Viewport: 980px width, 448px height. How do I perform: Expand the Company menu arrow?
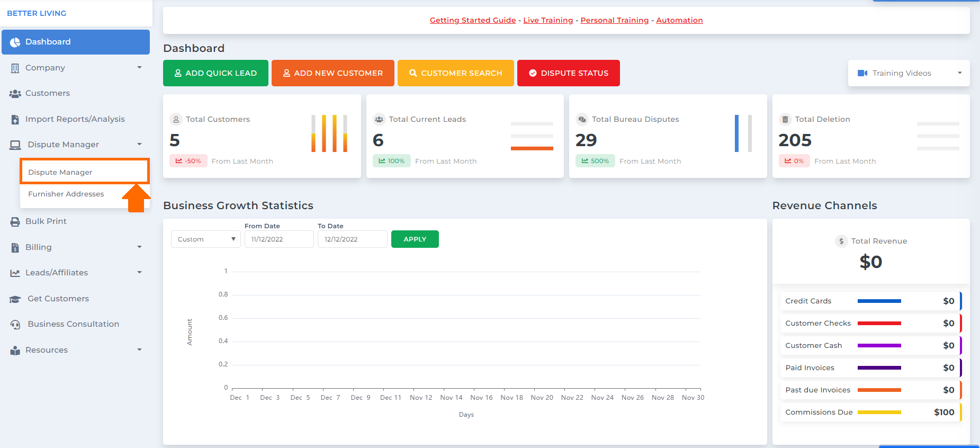pyautogui.click(x=140, y=67)
